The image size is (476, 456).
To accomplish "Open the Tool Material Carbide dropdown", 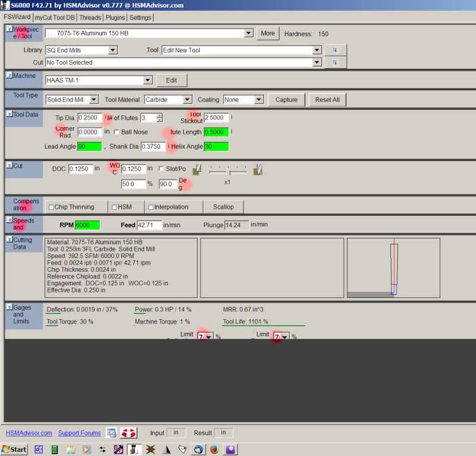I will coord(187,100).
